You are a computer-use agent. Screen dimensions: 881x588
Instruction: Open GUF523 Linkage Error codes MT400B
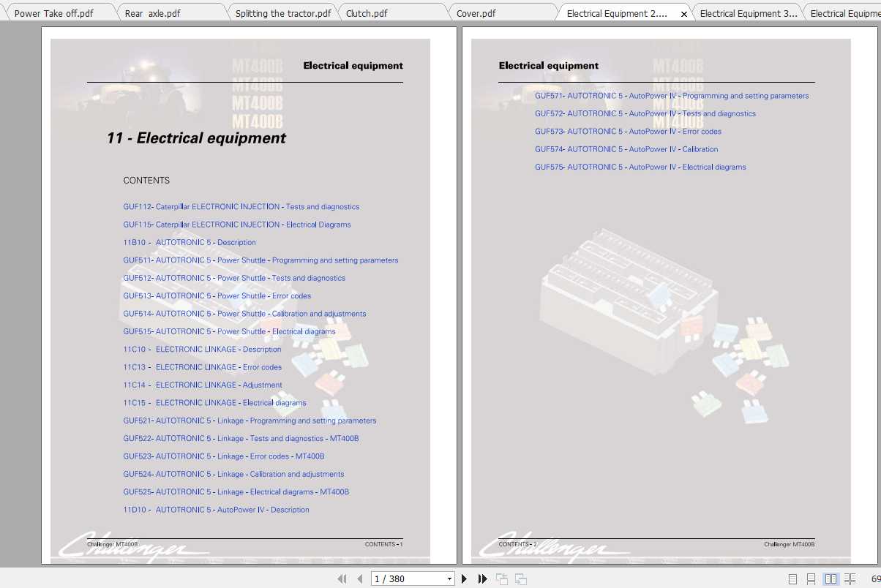tap(224, 456)
